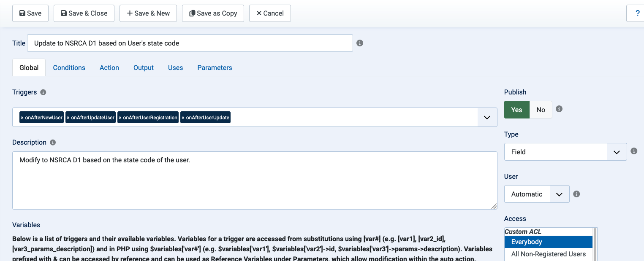Switch to the Conditions tab
The image size is (644, 261).
69,67
